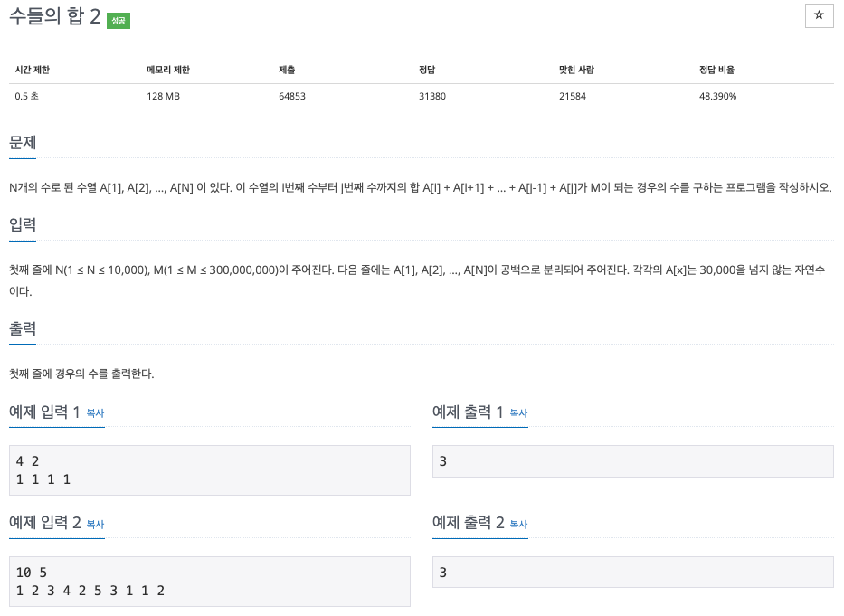Screen dimensions: 844x616
Task: Click 21584 under 맞힌 사람
Action: tap(574, 96)
